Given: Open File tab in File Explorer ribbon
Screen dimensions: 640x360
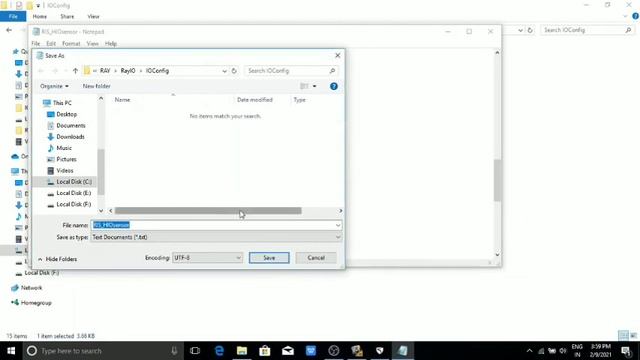Looking at the screenshot, I should pos(13,16).
